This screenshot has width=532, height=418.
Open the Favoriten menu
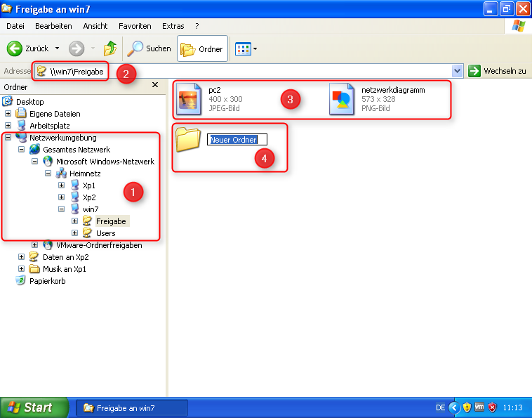click(x=135, y=26)
